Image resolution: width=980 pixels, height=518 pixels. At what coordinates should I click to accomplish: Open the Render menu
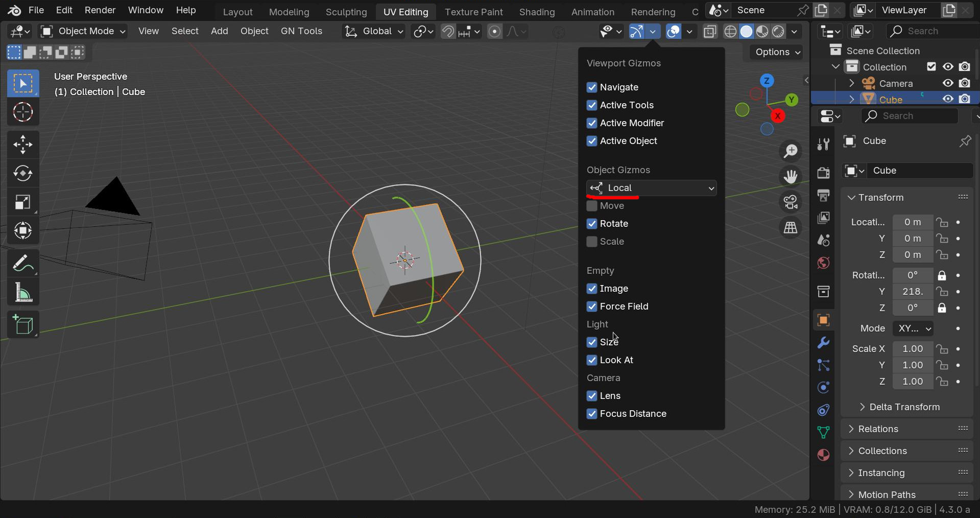coord(100,10)
